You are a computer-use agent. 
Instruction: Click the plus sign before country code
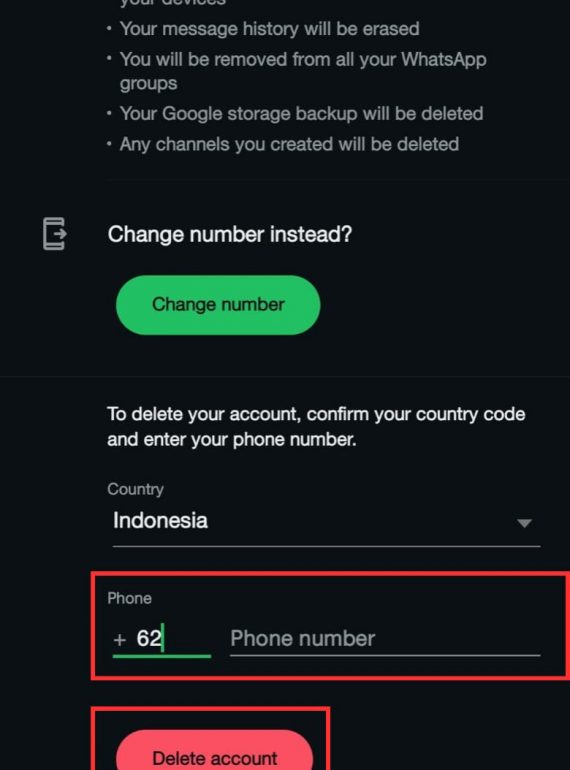(119, 640)
